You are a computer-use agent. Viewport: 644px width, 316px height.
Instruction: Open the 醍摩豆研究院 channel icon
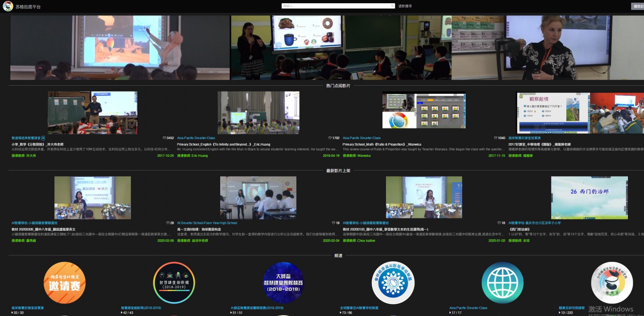tap(612, 283)
